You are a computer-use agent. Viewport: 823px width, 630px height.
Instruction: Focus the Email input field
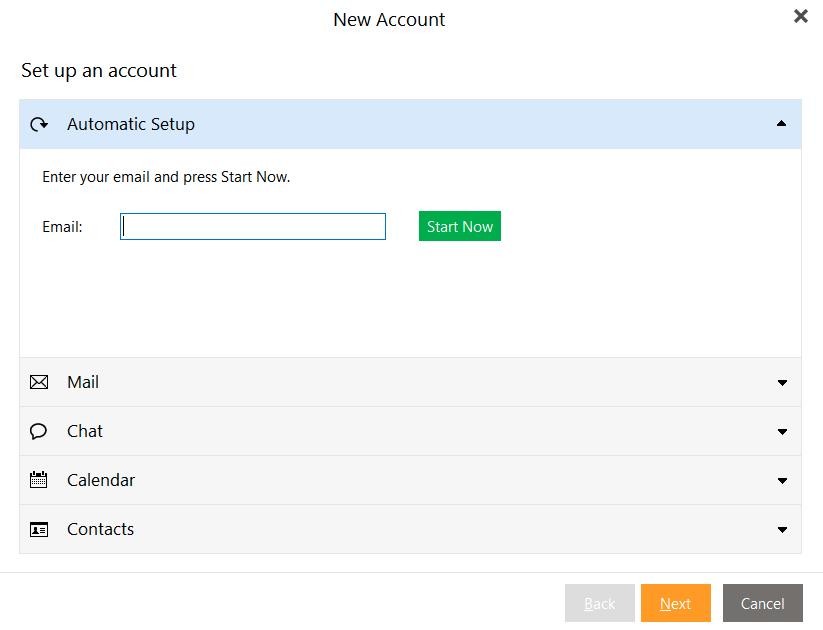(253, 226)
